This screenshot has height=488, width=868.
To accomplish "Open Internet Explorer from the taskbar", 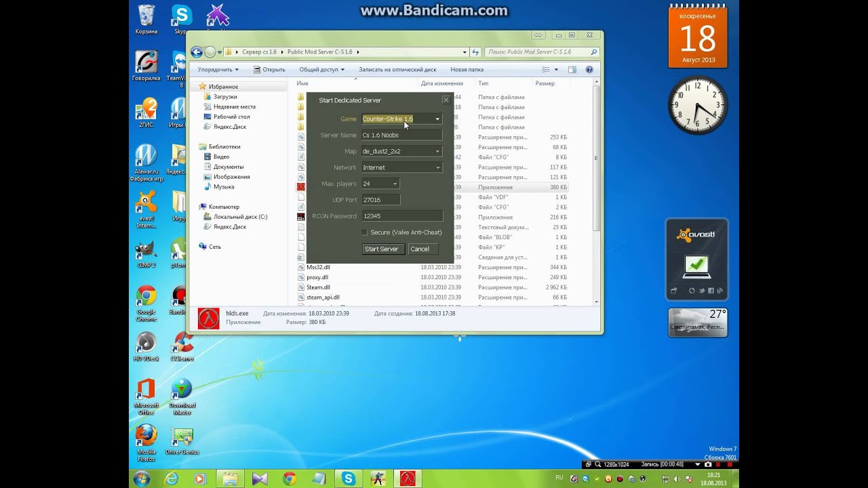I will 172,479.
